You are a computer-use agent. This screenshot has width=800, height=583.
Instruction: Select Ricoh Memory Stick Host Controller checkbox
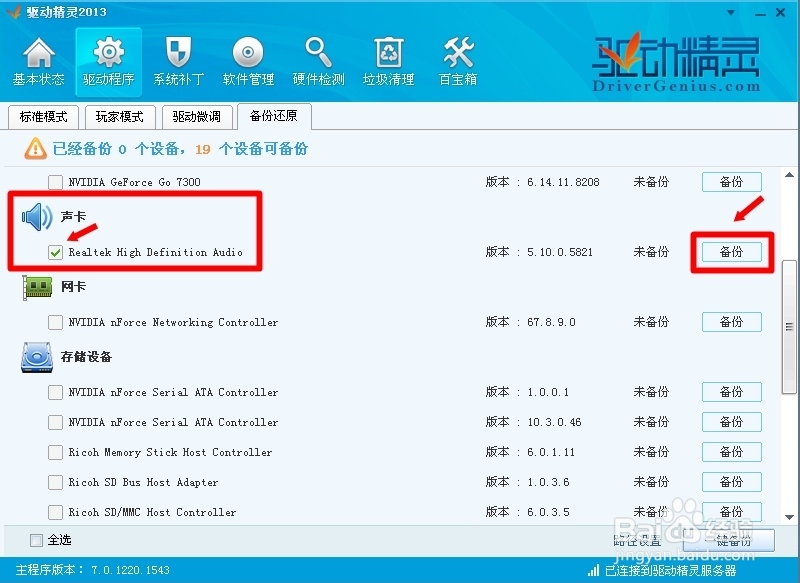tap(55, 452)
